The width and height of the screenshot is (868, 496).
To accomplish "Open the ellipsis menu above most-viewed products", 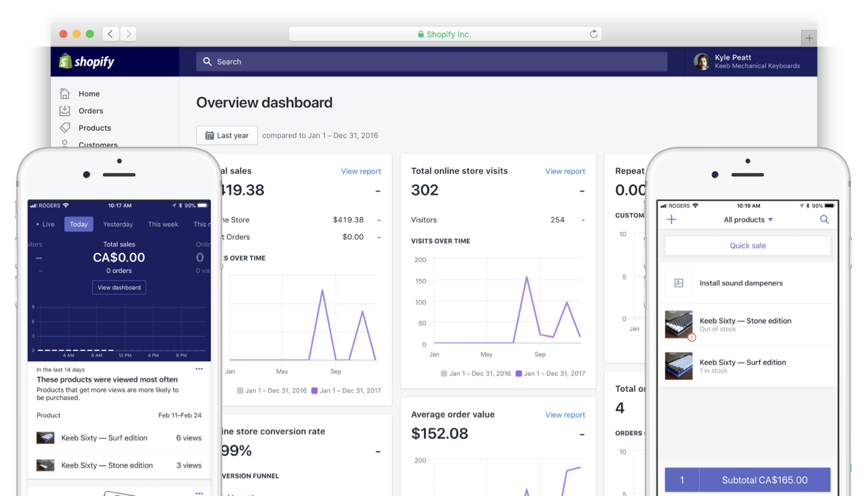I will [200, 368].
